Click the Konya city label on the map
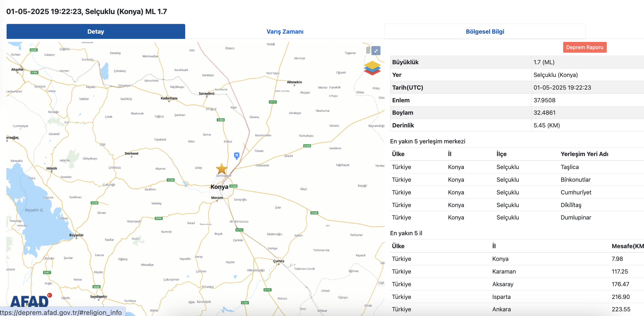Viewport: 644px width, 316px height. click(x=219, y=187)
